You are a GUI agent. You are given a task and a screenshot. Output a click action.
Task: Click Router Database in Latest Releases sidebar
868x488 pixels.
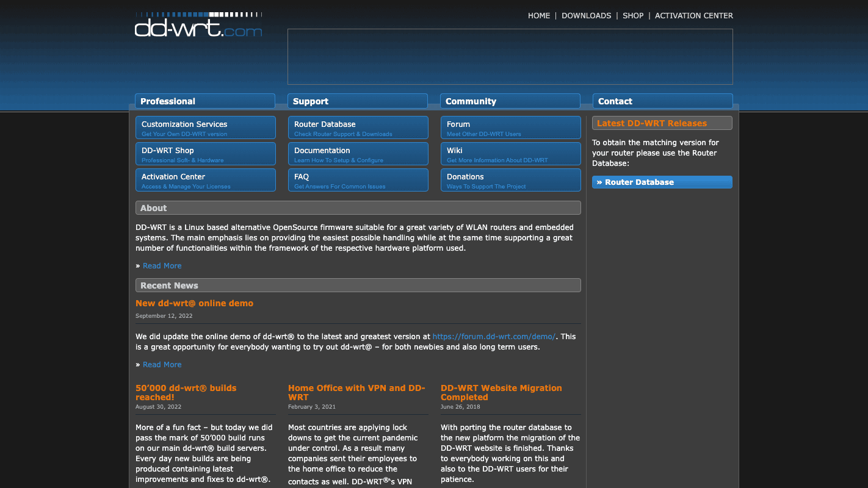point(662,182)
